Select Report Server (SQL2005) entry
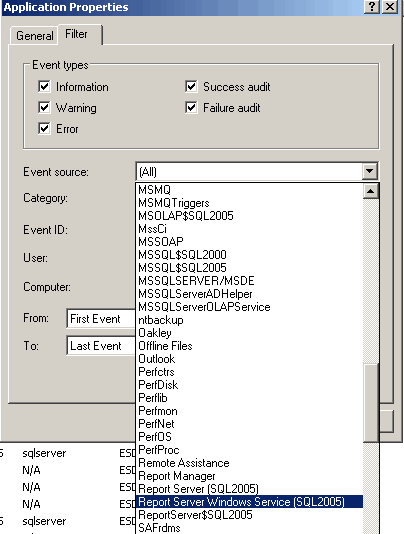This screenshot has height=534, width=404. click(x=250, y=489)
